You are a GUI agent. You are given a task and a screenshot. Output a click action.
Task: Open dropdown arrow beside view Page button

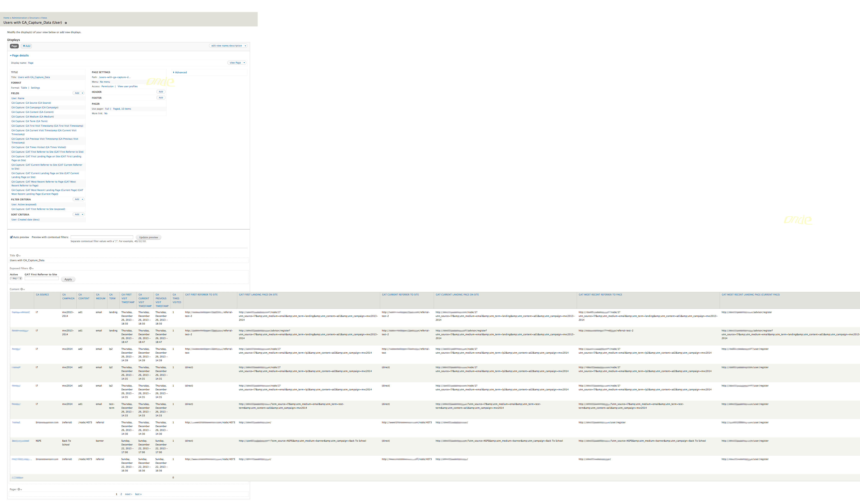[x=244, y=63]
